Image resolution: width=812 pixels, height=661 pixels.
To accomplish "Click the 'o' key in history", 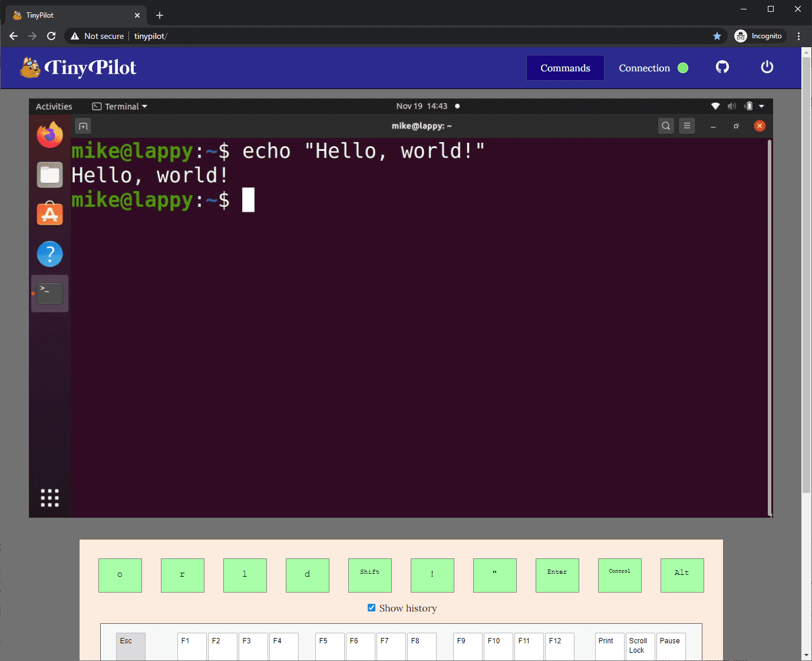I will coord(120,576).
